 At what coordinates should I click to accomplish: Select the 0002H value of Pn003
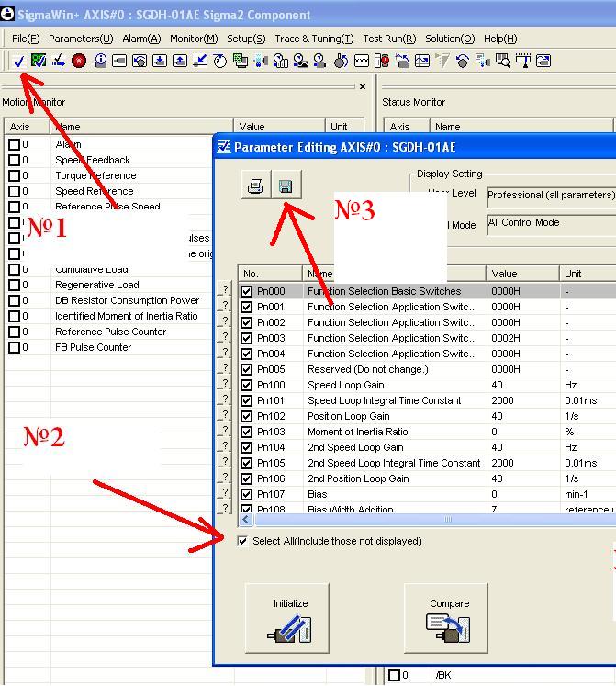[x=506, y=338]
